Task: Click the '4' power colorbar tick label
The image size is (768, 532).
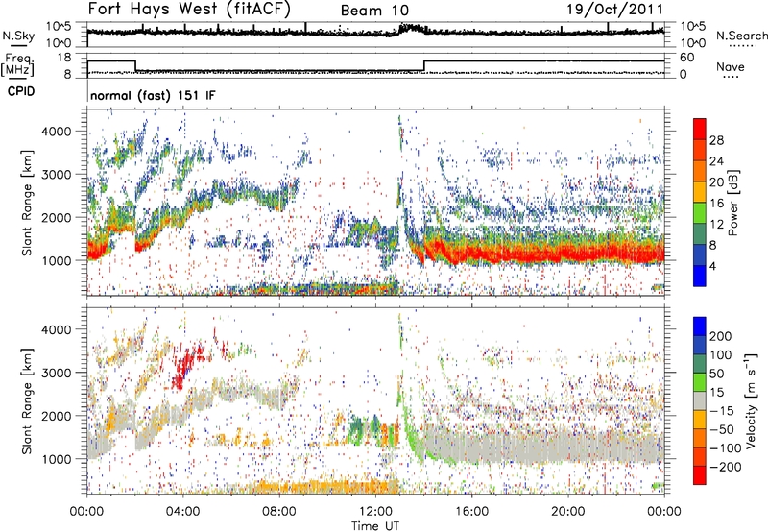Action: (x=713, y=266)
